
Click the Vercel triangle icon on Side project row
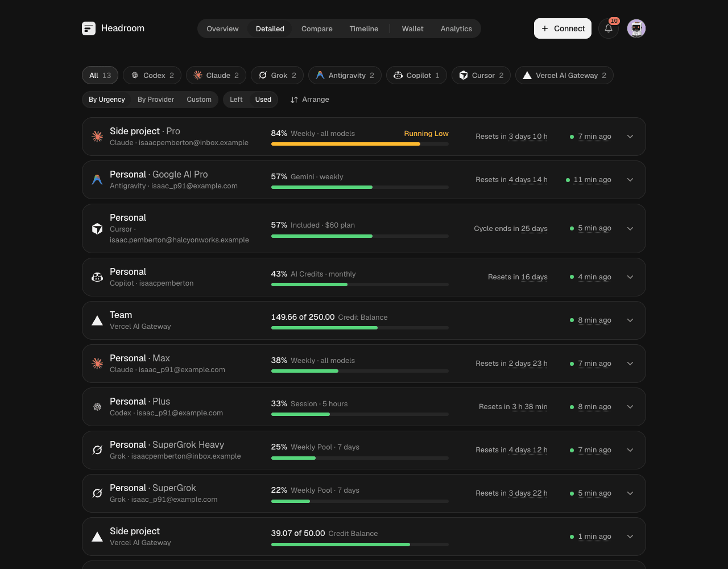pos(97,537)
